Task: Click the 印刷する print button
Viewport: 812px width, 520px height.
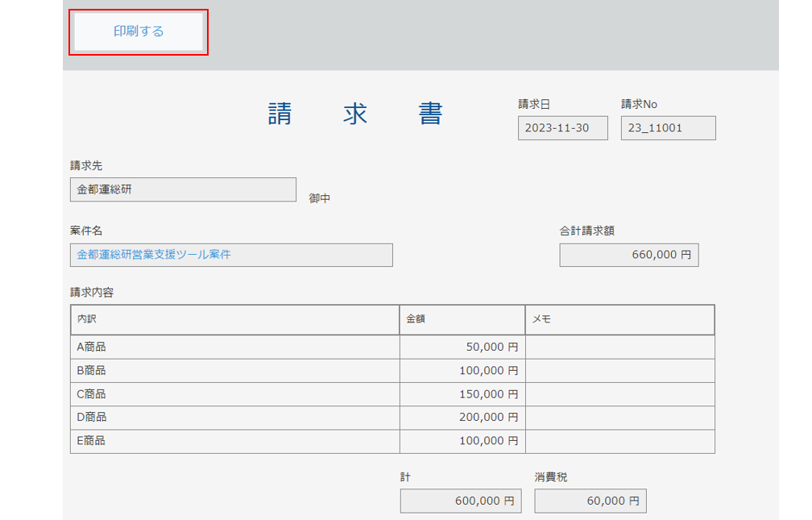Action: [x=139, y=31]
